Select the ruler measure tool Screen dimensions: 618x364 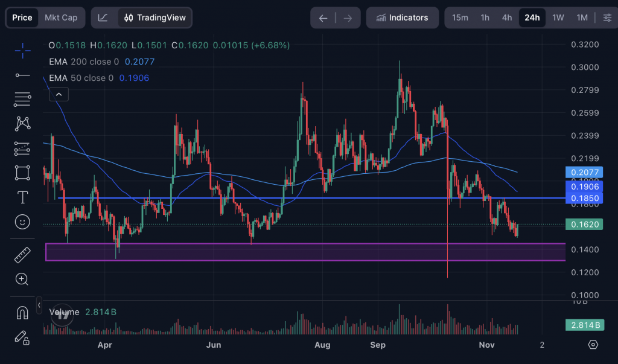[22, 255]
